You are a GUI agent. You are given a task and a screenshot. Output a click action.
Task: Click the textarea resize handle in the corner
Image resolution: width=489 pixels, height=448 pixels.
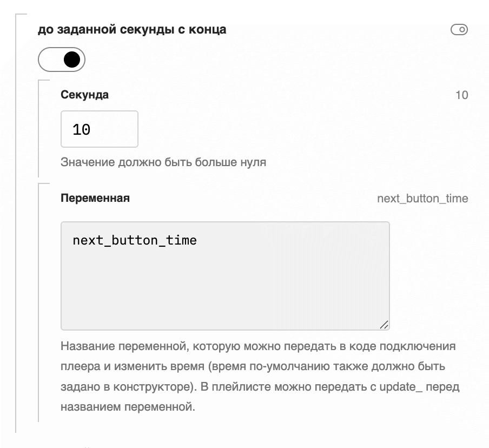[384, 325]
